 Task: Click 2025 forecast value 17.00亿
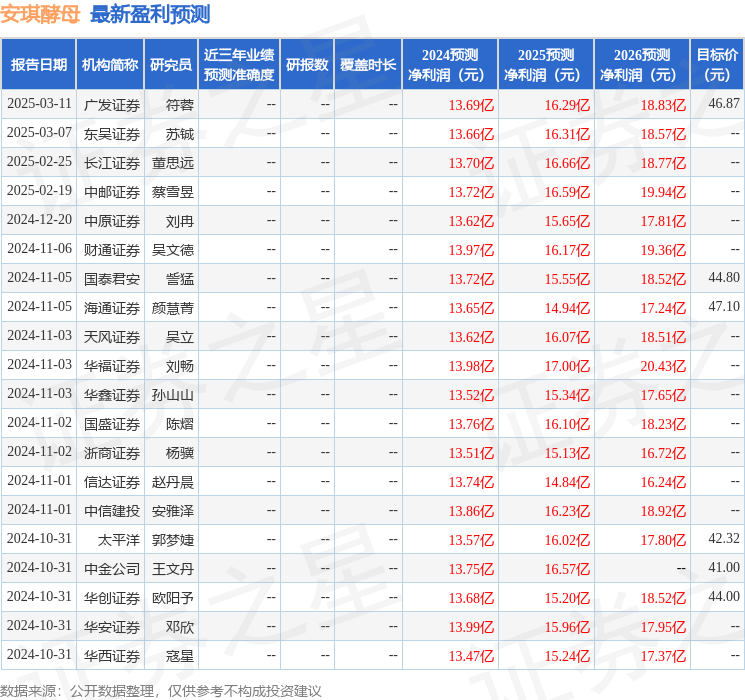(x=567, y=366)
